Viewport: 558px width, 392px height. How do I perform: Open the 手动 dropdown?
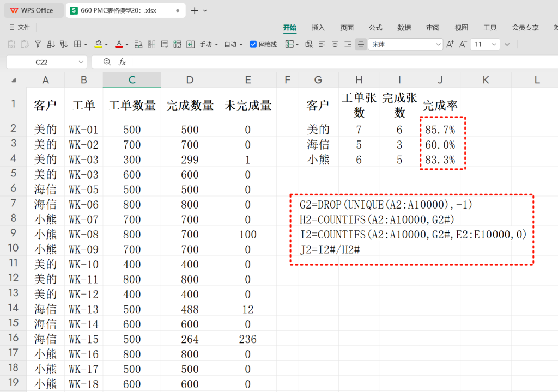click(x=209, y=45)
